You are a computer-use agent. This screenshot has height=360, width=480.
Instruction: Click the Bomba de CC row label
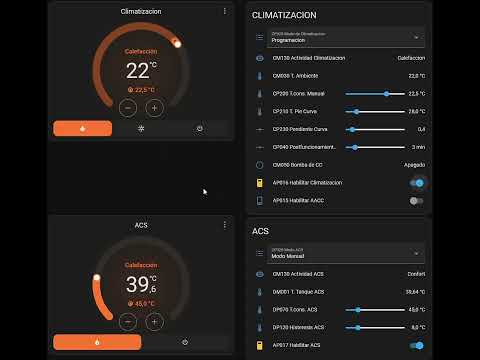[297, 165]
